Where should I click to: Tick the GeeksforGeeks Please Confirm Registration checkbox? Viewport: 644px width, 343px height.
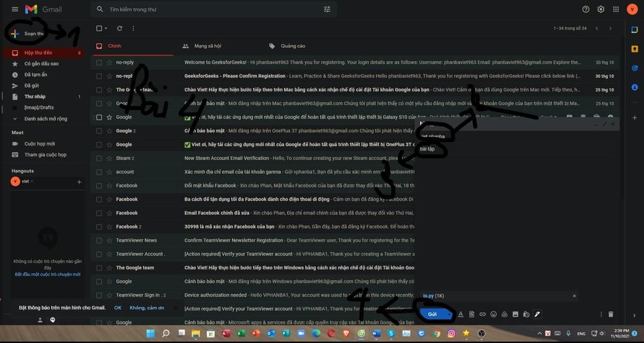click(99, 76)
